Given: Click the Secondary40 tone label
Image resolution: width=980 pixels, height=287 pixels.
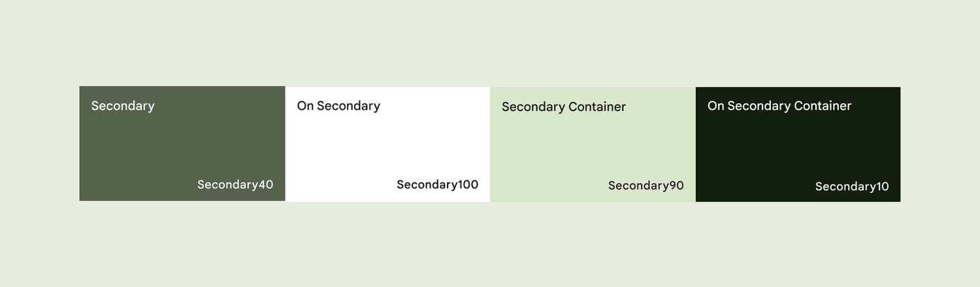Looking at the screenshot, I should point(235,184).
